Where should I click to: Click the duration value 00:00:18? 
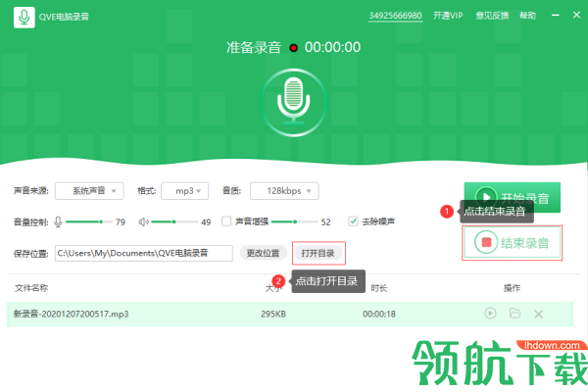coord(378,314)
